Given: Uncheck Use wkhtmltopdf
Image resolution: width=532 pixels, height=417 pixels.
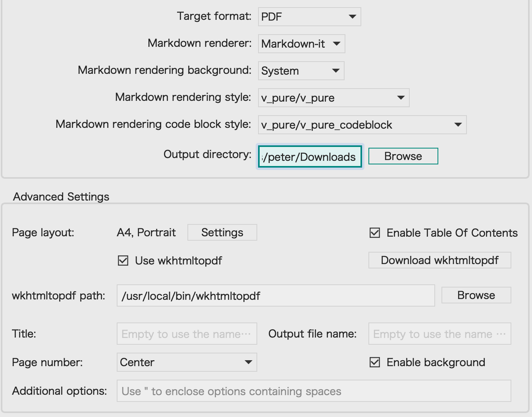Looking at the screenshot, I should click(123, 261).
